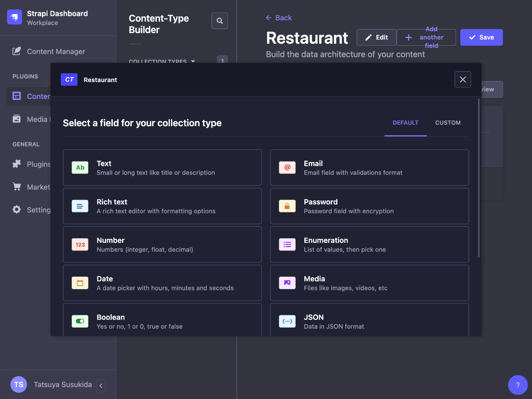This screenshot has height=399, width=532.
Task: Click the Email @ field icon
Action: [287, 168]
